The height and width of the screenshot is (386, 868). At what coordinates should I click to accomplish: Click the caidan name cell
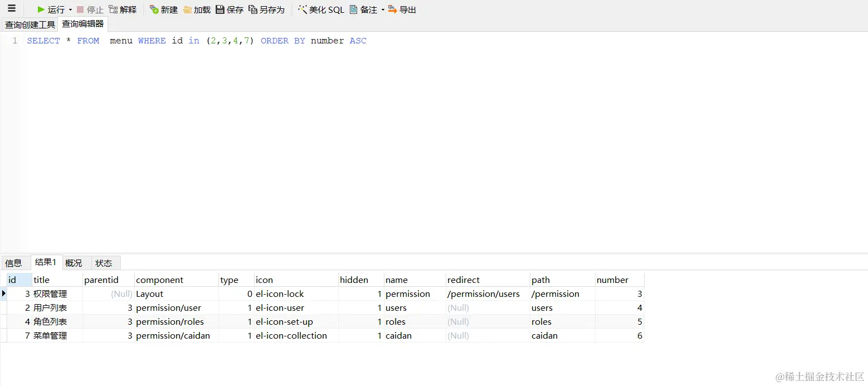(415, 335)
